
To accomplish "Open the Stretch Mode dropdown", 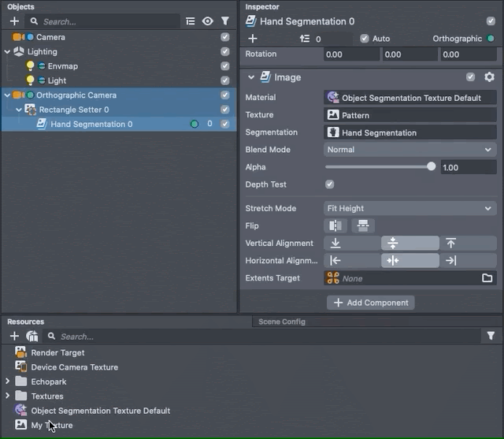I will click(409, 209).
